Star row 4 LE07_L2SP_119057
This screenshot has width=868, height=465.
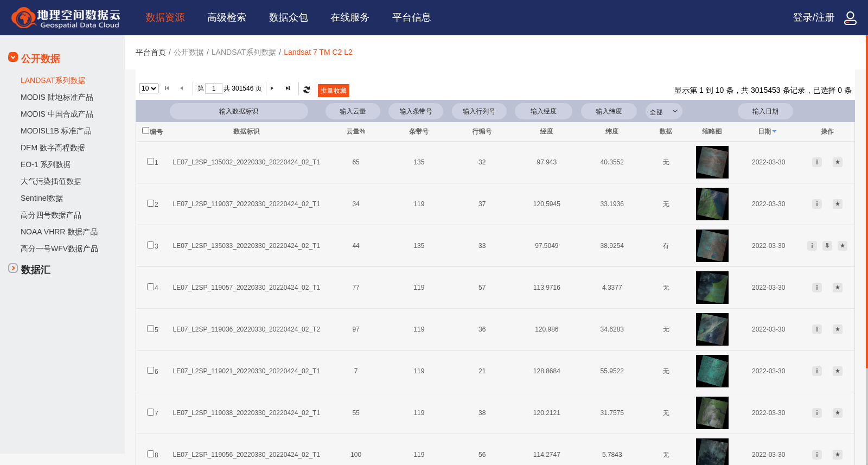click(x=838, y=288)
